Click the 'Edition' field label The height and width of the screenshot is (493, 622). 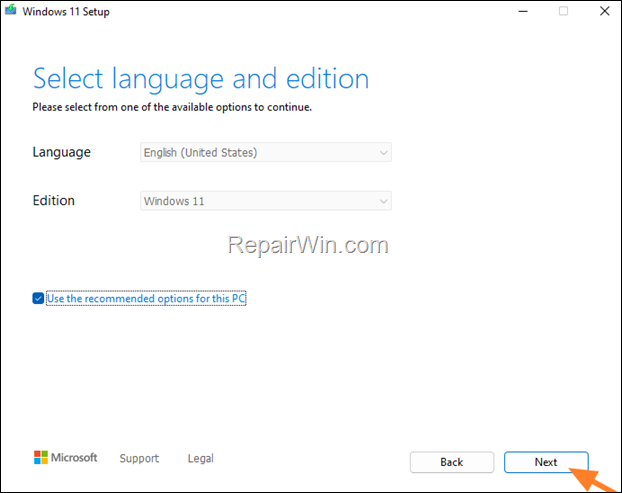54,201
